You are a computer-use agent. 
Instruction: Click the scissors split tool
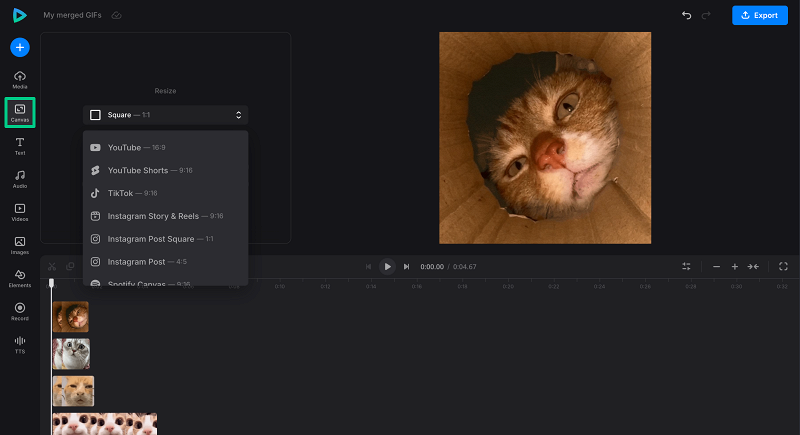(x=52, y=267)
